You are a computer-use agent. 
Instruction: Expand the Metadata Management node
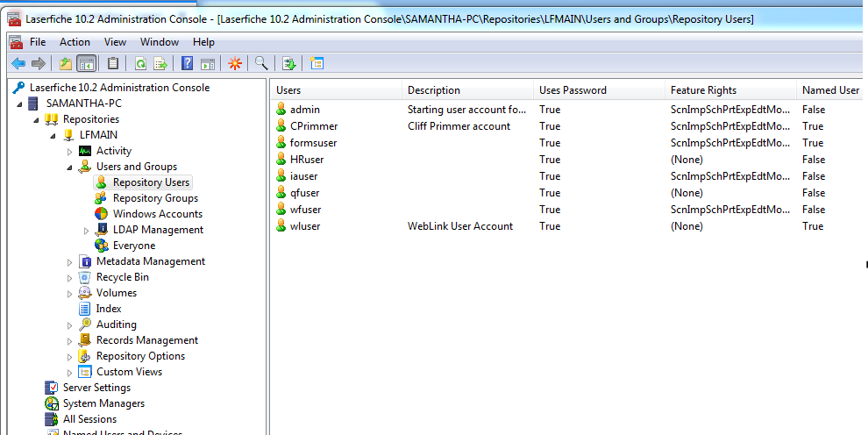click(70, 261)
